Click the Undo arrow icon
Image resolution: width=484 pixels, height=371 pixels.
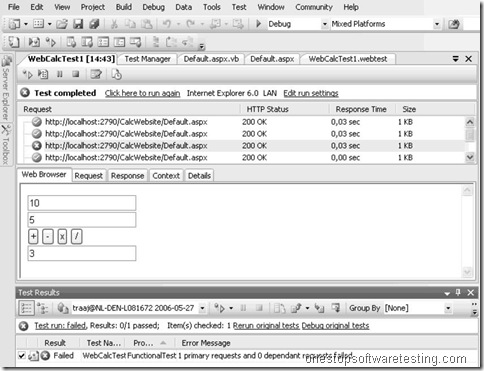click(x=167, y=24)
